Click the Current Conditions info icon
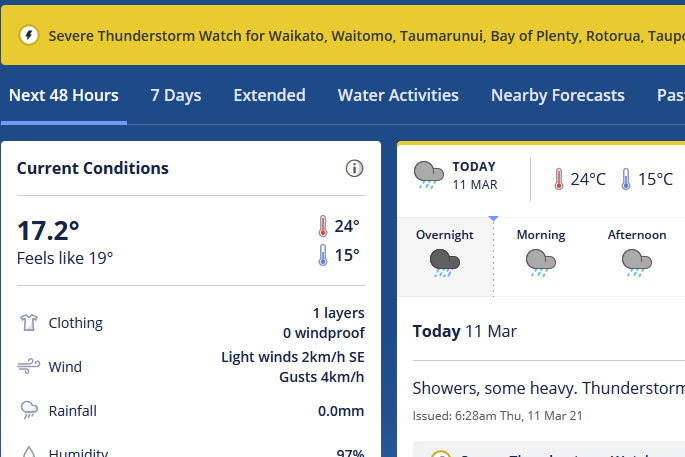Viewport: 685px width, 457px height. pyautogui.click(x=354, y=168)
